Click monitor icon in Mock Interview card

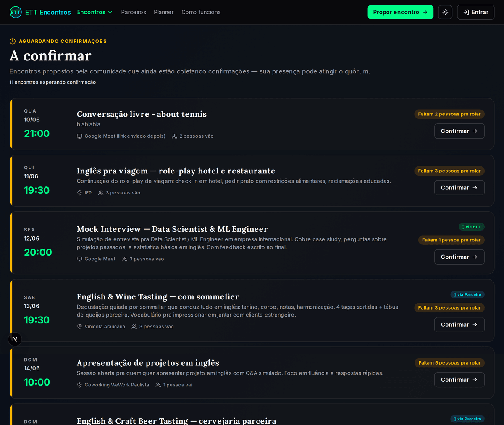tap(79, 259)
